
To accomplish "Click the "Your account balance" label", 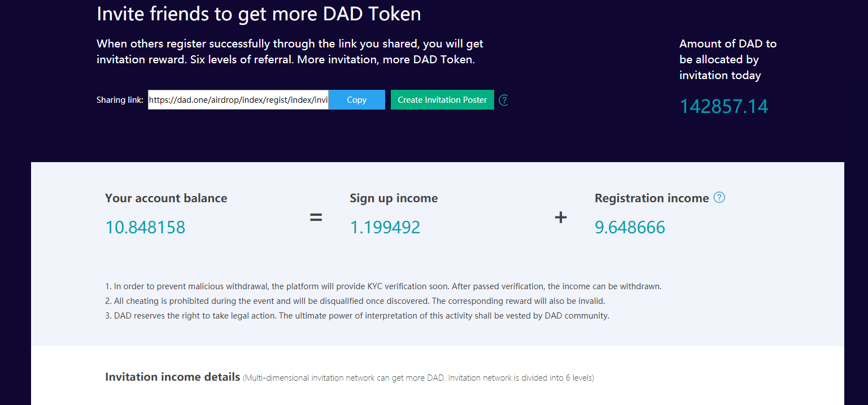I will 166,198.
